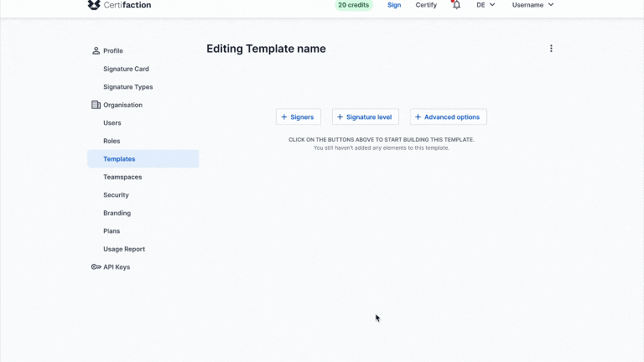Click the Profile person icon
This screenshot has width=644, height=362.
click(x=96, y=51)
